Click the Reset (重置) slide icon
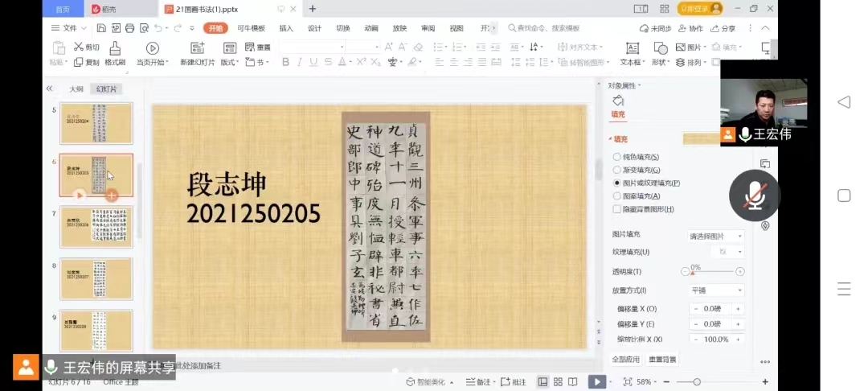This screenshot has width=868, height=391. (x=250, y=47)
